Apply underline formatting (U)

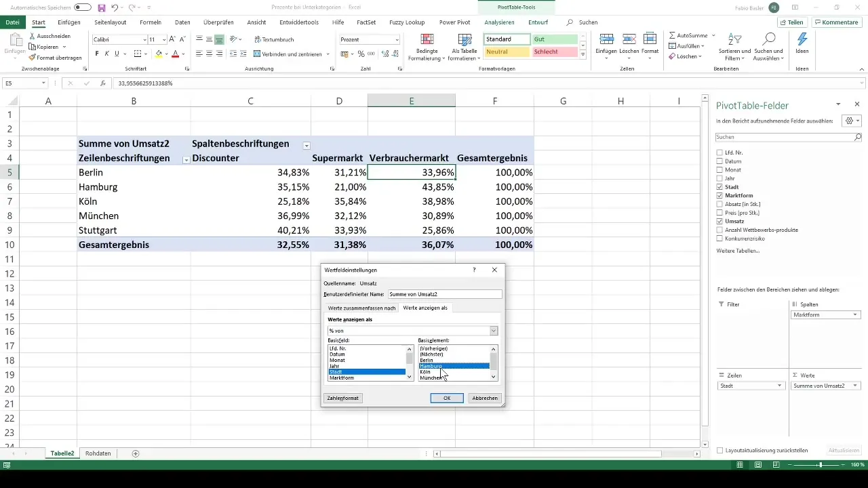(117, 54)
